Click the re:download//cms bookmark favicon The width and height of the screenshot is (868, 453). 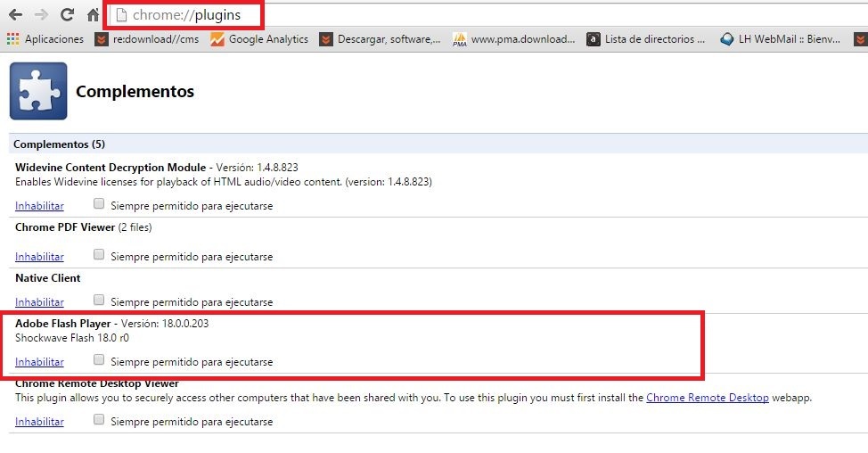pyautogui.click(x=102, y=39)
